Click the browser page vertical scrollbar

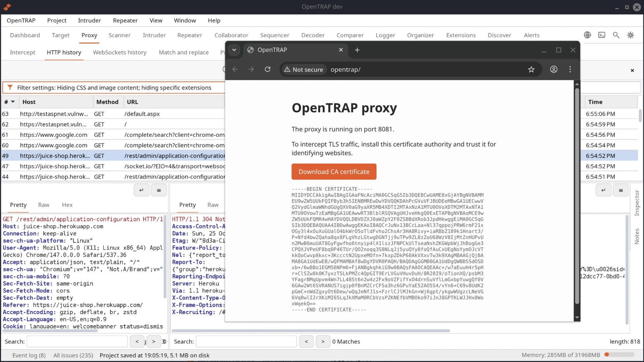[577, 196]
